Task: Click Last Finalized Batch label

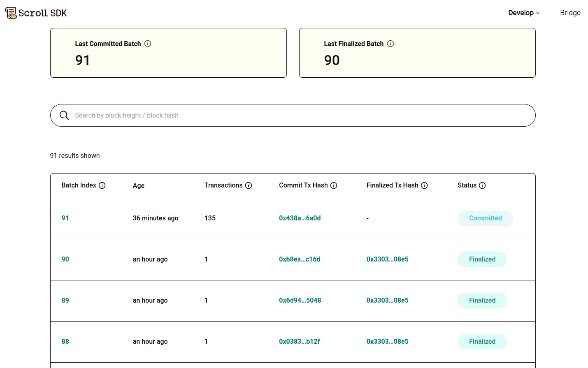Action: point(353,44)
